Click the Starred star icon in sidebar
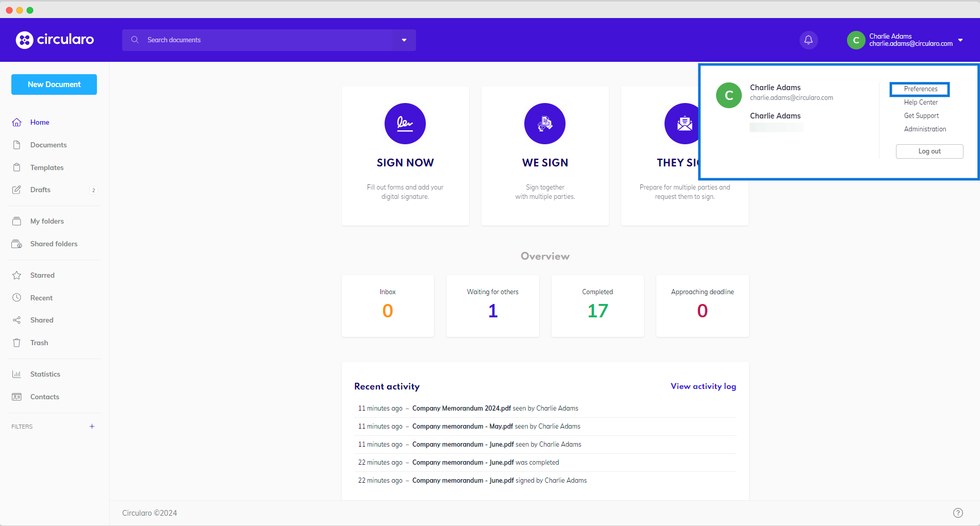The width and height of the screenshot is (980, 526). click(x=16, y=275)
